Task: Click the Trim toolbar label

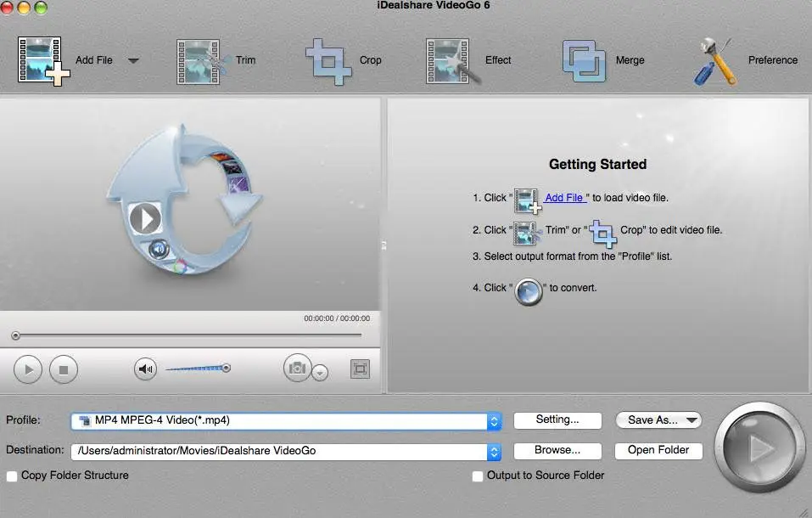Action: tap(245, 60)
